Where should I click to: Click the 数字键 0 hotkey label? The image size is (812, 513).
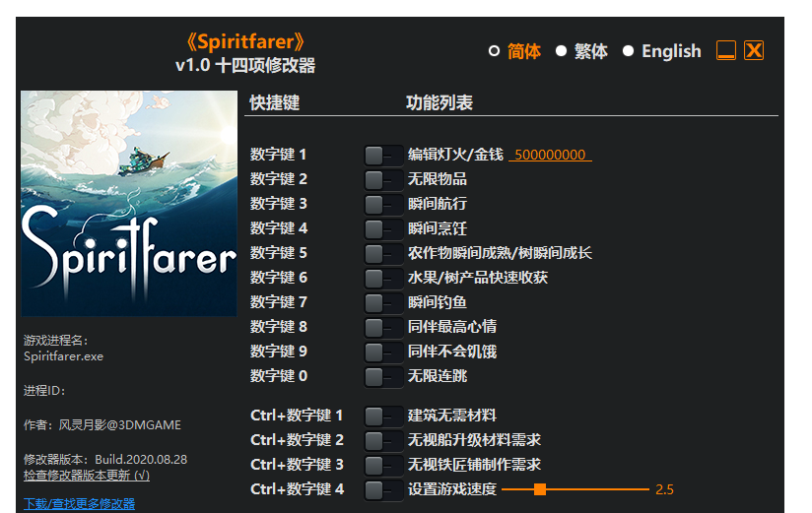(279, 376)
